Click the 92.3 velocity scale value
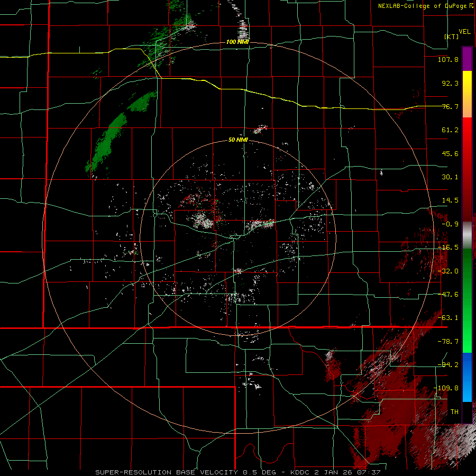 (x=450, y=83)
